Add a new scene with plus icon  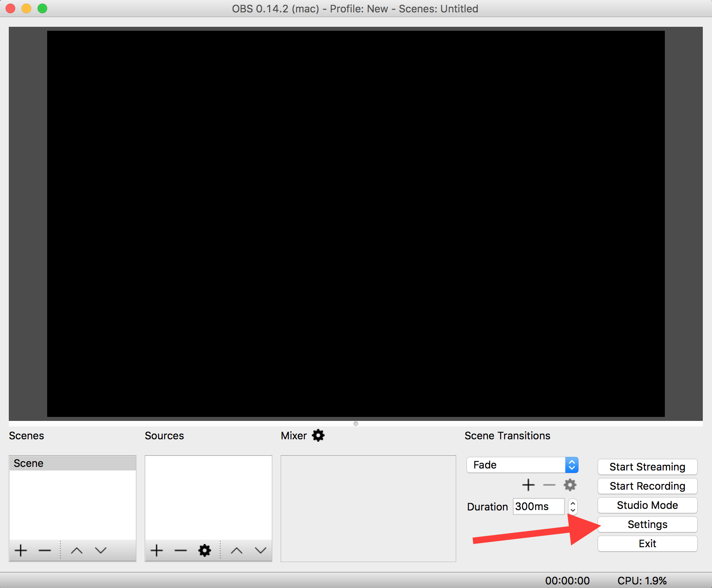coord(21,550)
